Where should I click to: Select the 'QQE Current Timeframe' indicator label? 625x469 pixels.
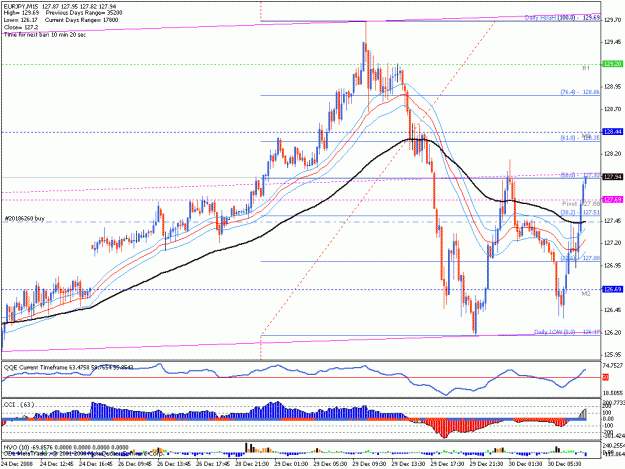coord(69,367)
